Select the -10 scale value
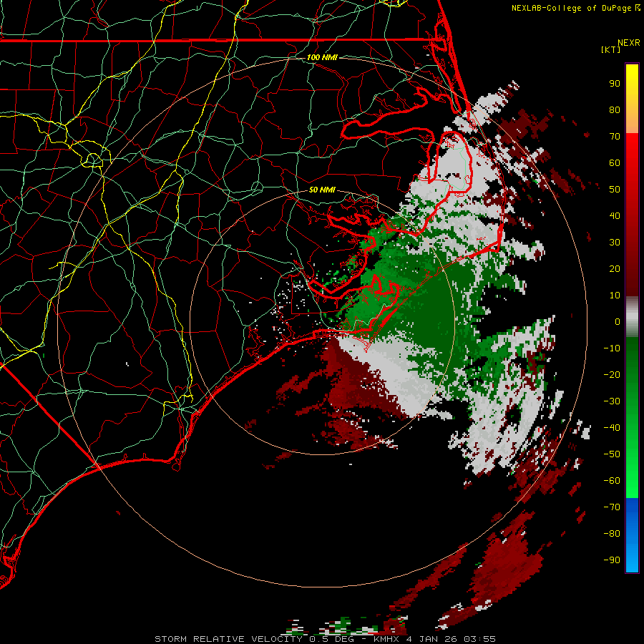This screenshot has width=644, height=644. pyautogui.click(x=612, y=348)
